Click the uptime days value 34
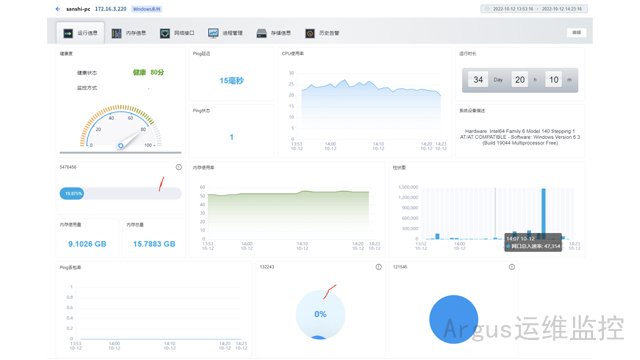The width and height of the screenshot is (640, 360). [478, 80]
